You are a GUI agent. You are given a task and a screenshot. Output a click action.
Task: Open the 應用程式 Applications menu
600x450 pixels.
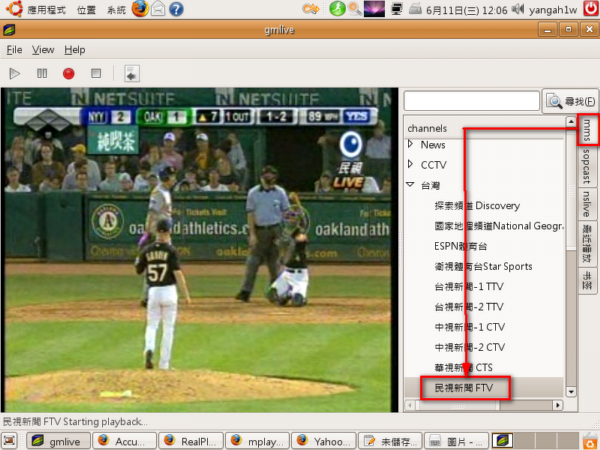click(x=46, y=10)
